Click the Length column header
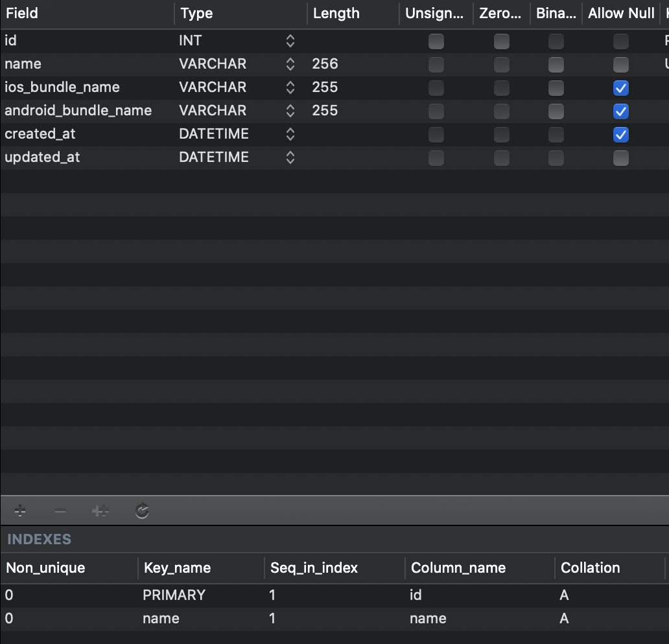Screen dimensions: 669x644 tap(336, 13)
